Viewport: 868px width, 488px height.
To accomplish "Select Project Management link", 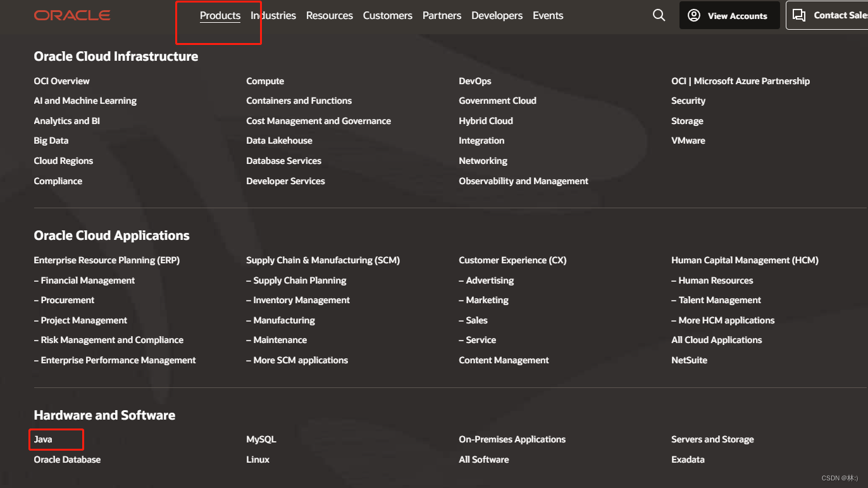I will click(80, 320).
